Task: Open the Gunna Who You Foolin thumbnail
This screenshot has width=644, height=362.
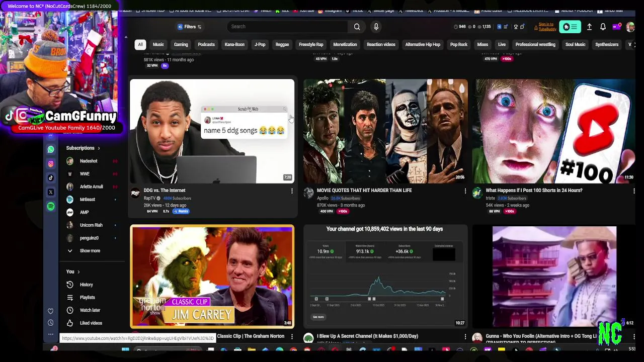Action: click(x=554, y=277)
